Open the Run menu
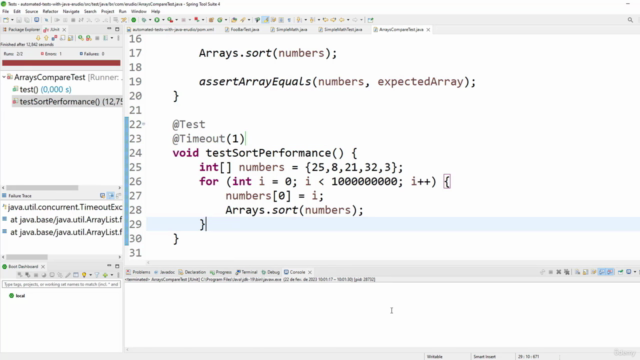The height and width of the screenshot is (360, 640). (122, 11)
